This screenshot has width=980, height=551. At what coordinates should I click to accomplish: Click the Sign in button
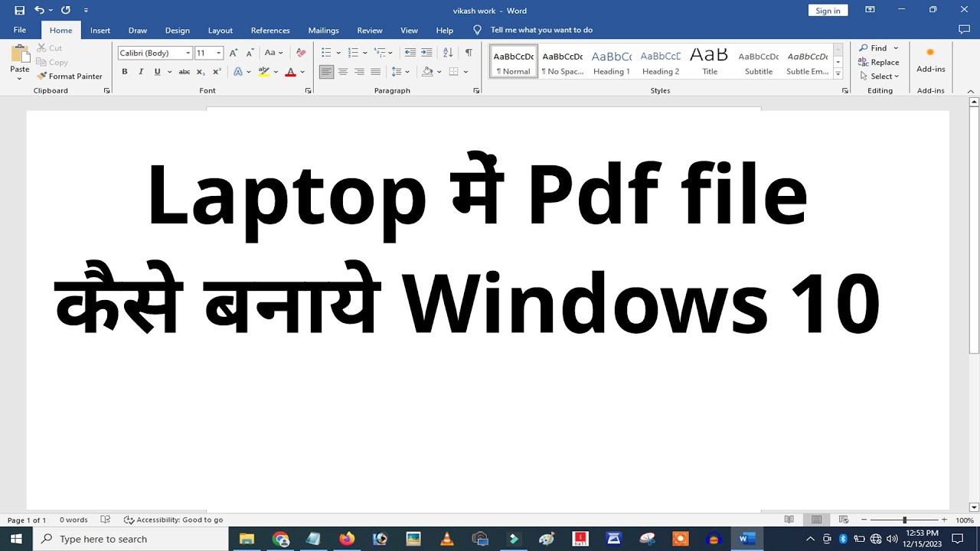[x=828, y=11]
